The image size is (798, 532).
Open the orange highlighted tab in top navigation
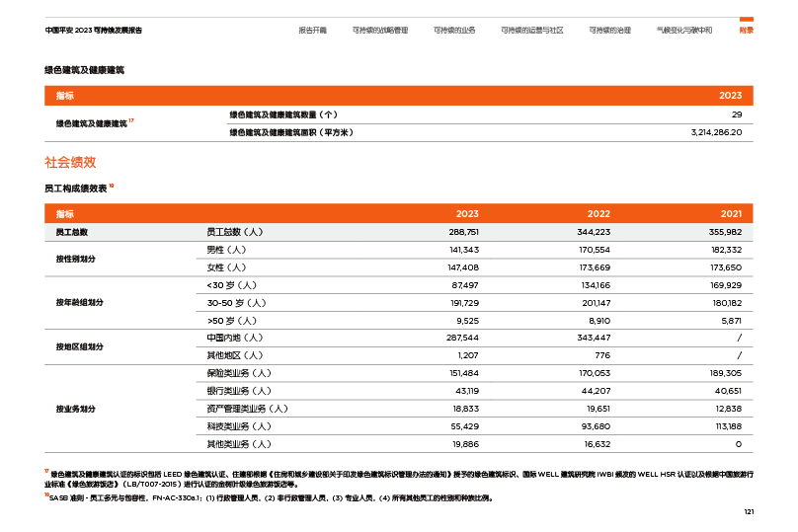pyautogui.click(x=747, y=31)
